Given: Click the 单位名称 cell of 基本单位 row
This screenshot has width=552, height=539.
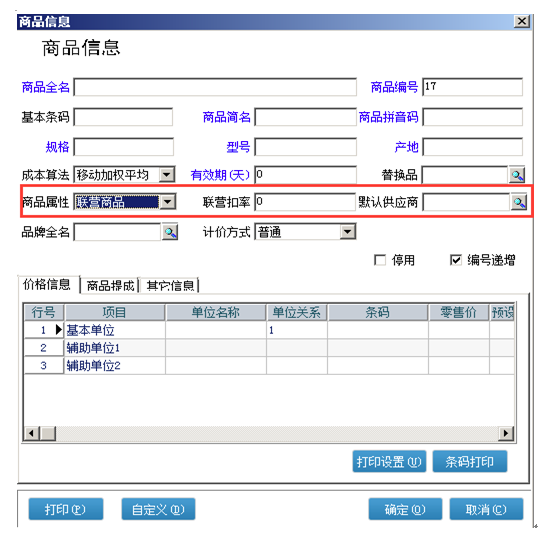Looking at the screenshot, I should coord(216,330).
